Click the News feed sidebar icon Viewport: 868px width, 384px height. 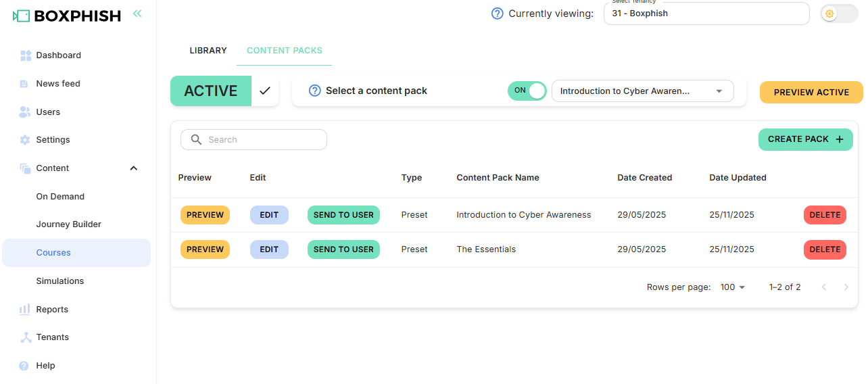point(24,84)
